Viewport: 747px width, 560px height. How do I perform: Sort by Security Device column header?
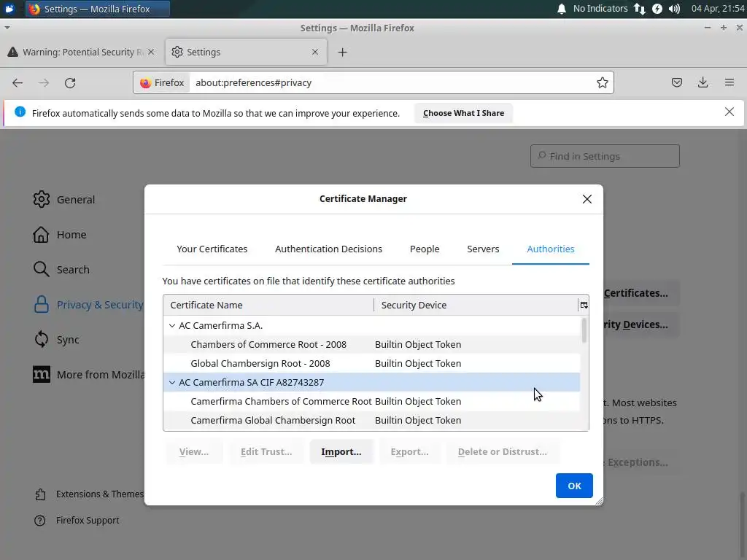tap(476, 306)
